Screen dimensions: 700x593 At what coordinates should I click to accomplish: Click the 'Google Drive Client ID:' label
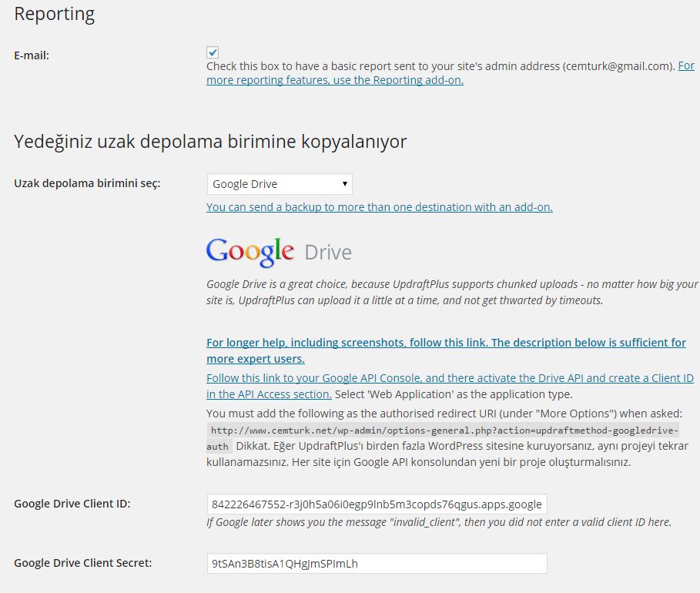click(72, 504)
